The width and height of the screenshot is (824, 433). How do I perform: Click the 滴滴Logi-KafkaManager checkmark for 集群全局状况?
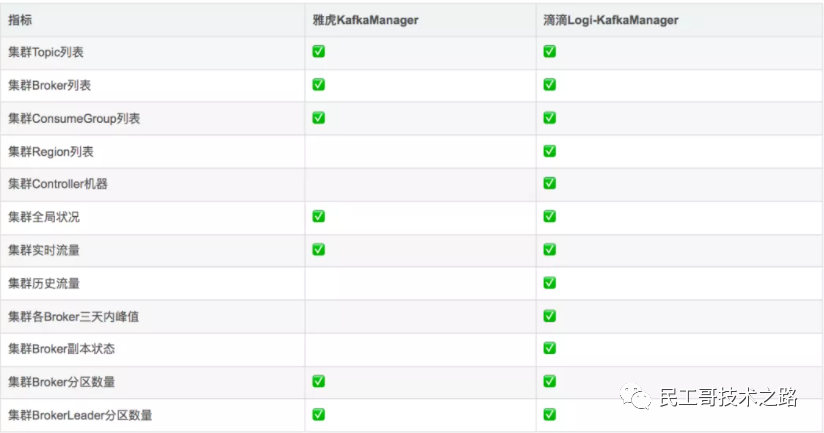click(550, 216)
